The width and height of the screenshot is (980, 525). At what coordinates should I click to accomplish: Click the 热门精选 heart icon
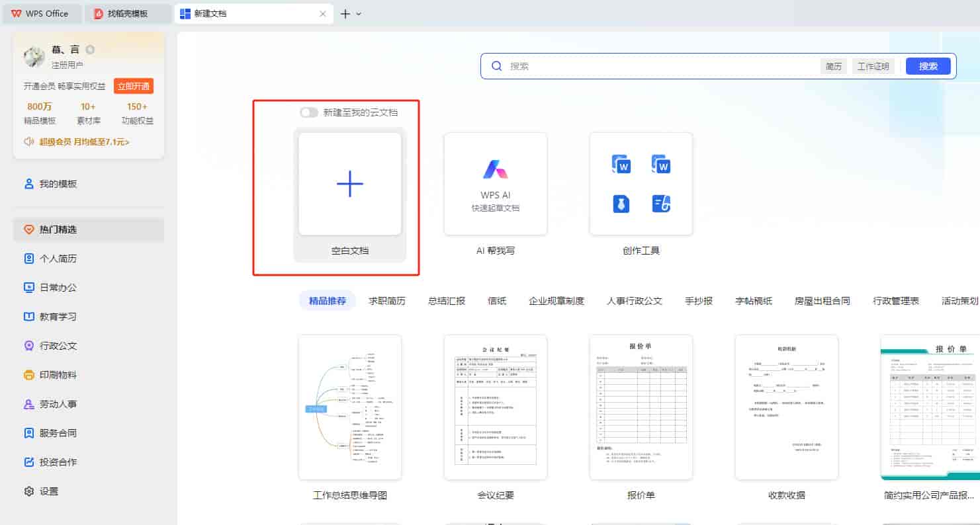tap(28, 229)
